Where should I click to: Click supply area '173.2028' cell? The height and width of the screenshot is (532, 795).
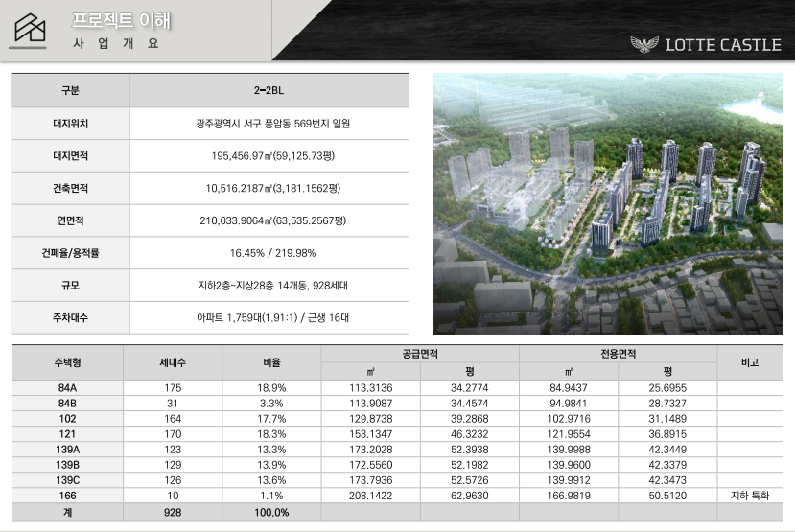point(370,450)
